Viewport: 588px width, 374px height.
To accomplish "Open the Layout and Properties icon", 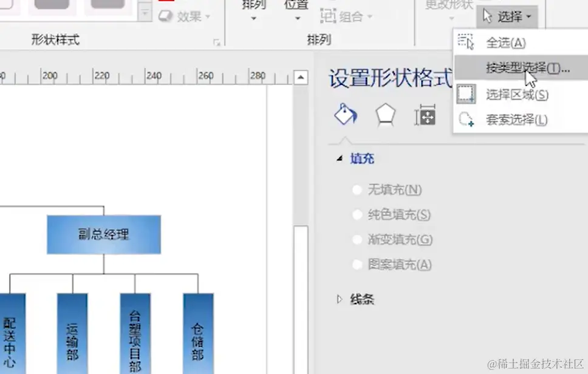I will point(426,114).
